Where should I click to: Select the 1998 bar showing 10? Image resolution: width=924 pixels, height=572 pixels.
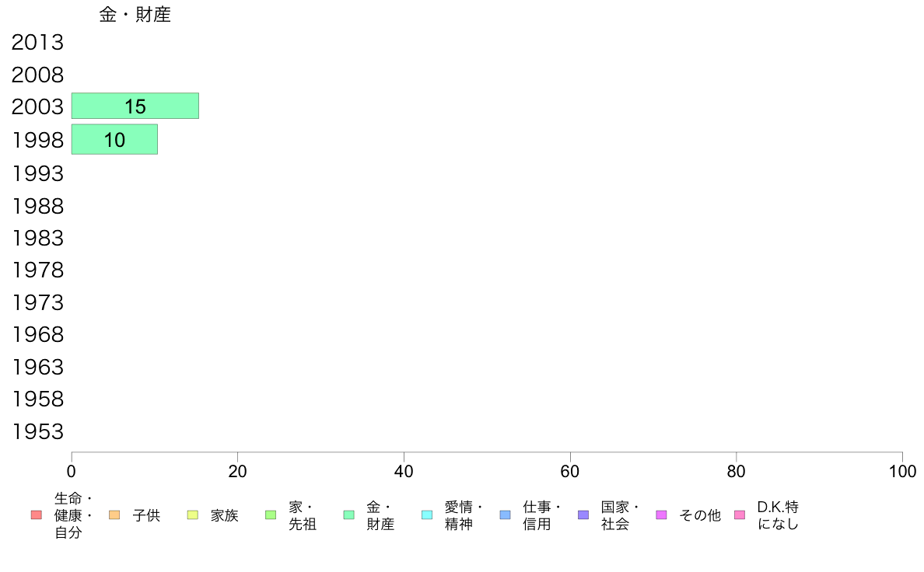click(x=114, y=140)
